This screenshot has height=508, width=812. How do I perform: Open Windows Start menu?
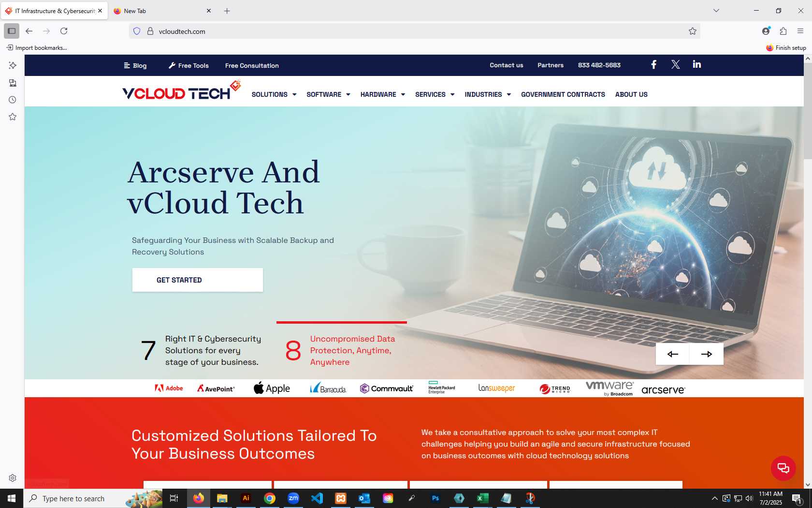(x=12, y=498)
